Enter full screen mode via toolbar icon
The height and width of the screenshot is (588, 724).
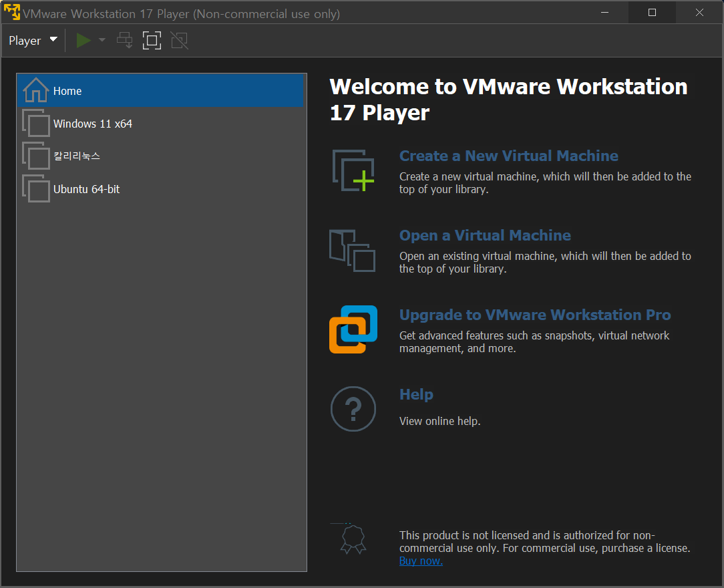tap(152, 41)
